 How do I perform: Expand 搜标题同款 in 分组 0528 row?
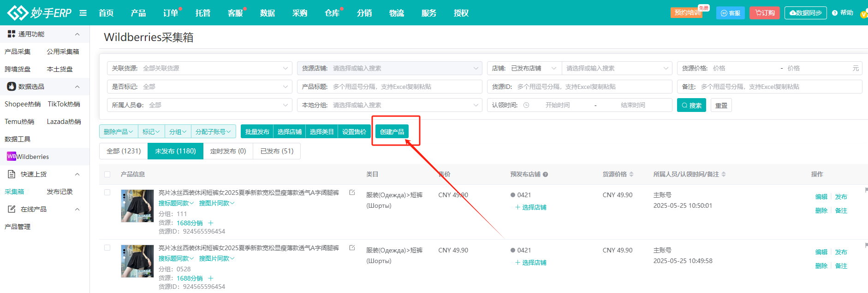pos(176,258)
